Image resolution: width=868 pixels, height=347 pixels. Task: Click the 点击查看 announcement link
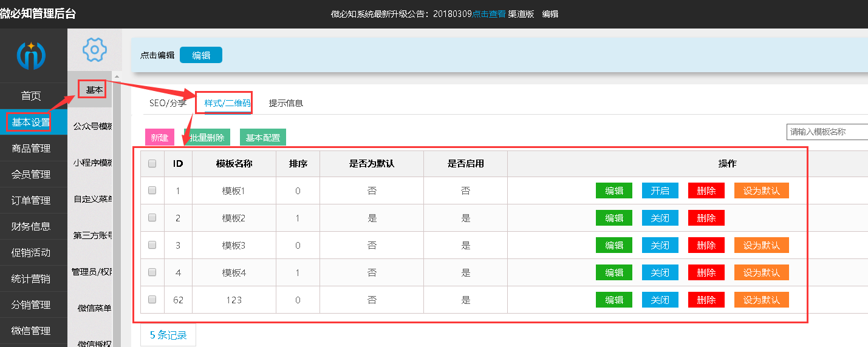point(489,14)
